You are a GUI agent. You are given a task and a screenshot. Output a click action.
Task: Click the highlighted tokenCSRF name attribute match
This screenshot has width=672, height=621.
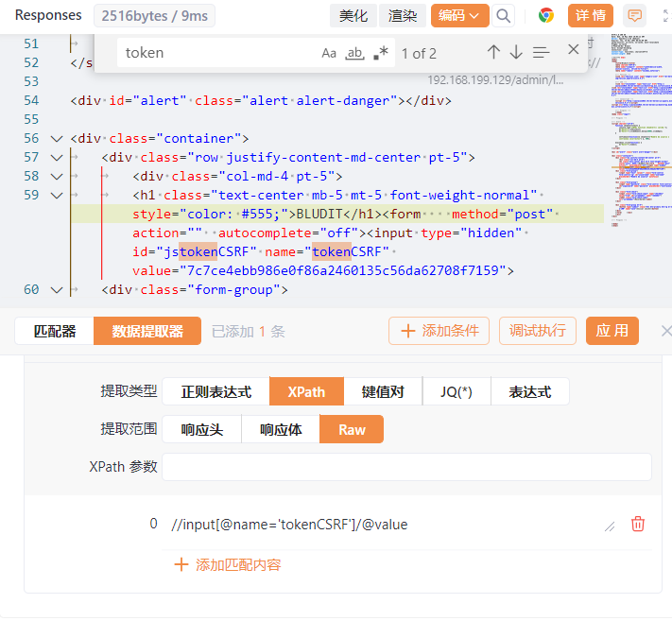(x=332, y=252)
